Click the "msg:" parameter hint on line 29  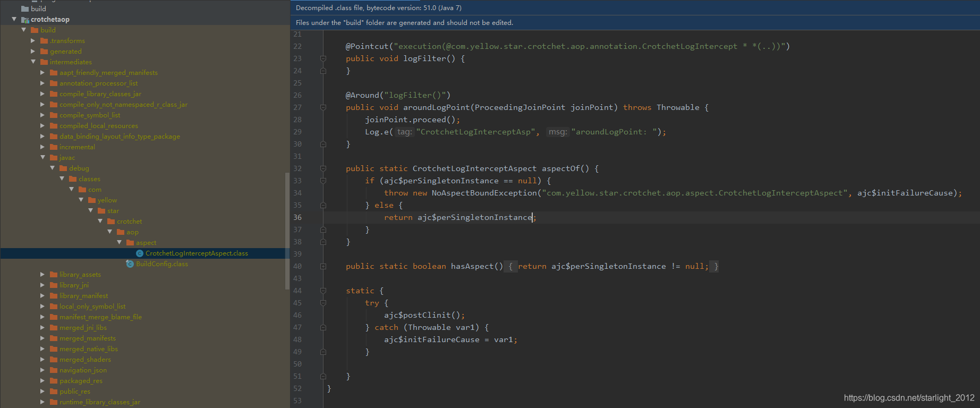pyautogui.click(x=558, y=132)
